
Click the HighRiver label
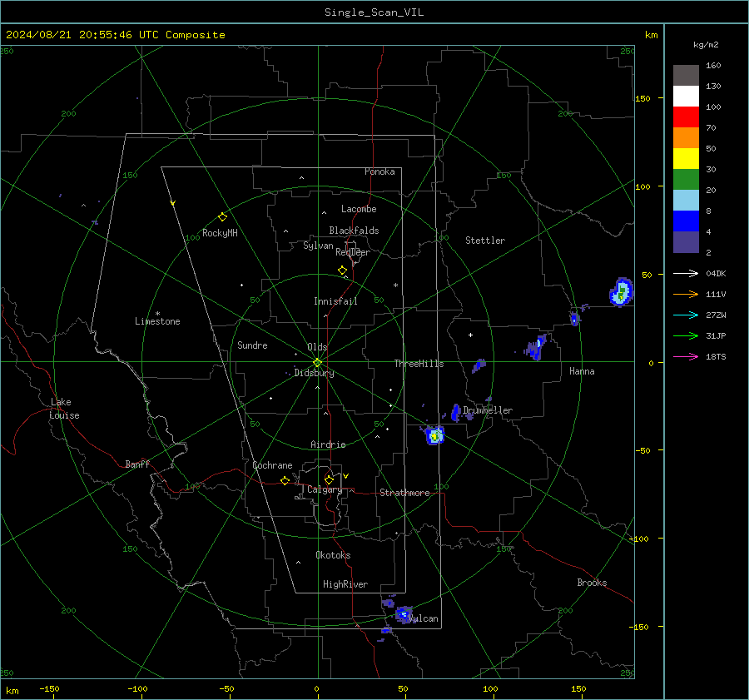tap(345, 584)
